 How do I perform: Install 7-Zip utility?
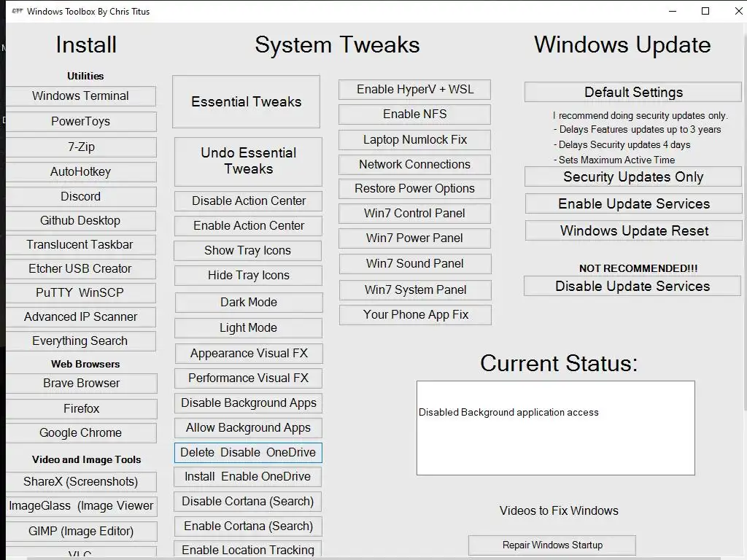(x=81, y=147)
